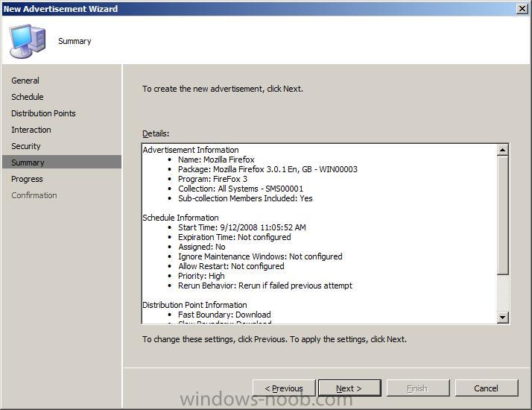Cancel the advertisement wizard
Screen dimensions: 532x410
pyautogui.click(x=487, y=388)
